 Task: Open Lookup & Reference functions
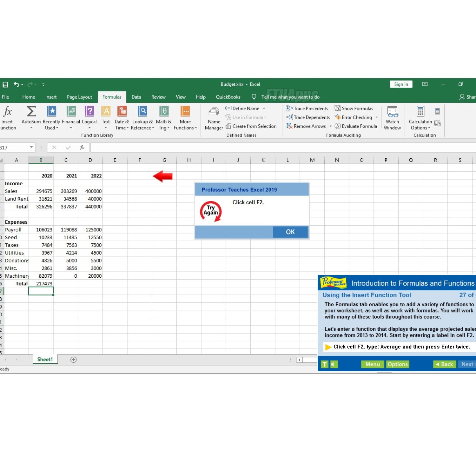point(142,112)
